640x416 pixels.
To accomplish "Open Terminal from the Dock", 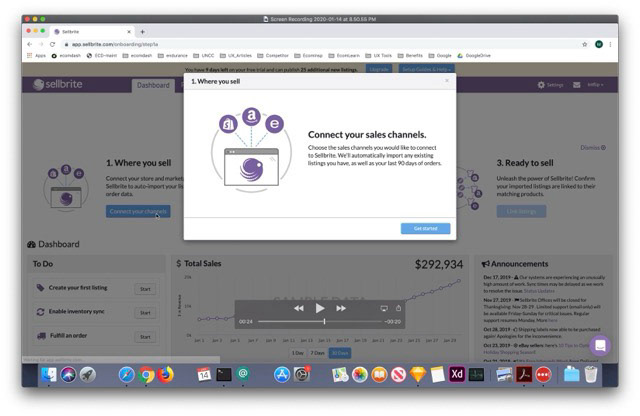I will pyautogui.click(x=224, y=374).
